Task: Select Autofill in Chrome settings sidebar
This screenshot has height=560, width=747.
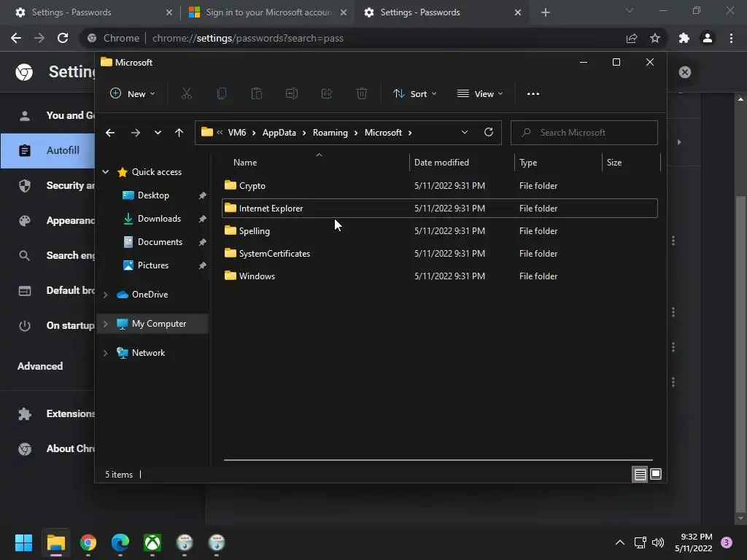Action: (x=47, y=150)
